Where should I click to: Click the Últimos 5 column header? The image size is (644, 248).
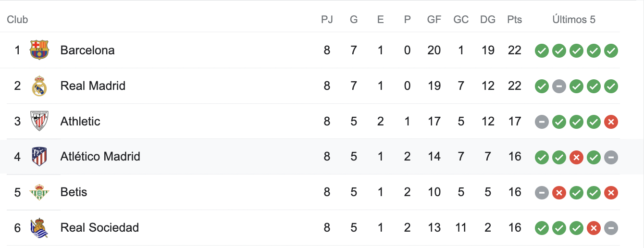[x=574, y=20]
